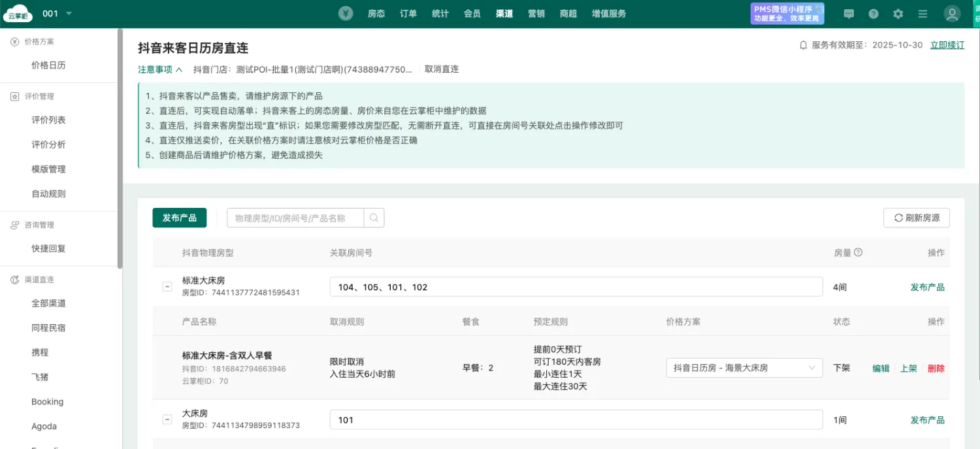Click the 房量 help question icon

pos(858,252)
